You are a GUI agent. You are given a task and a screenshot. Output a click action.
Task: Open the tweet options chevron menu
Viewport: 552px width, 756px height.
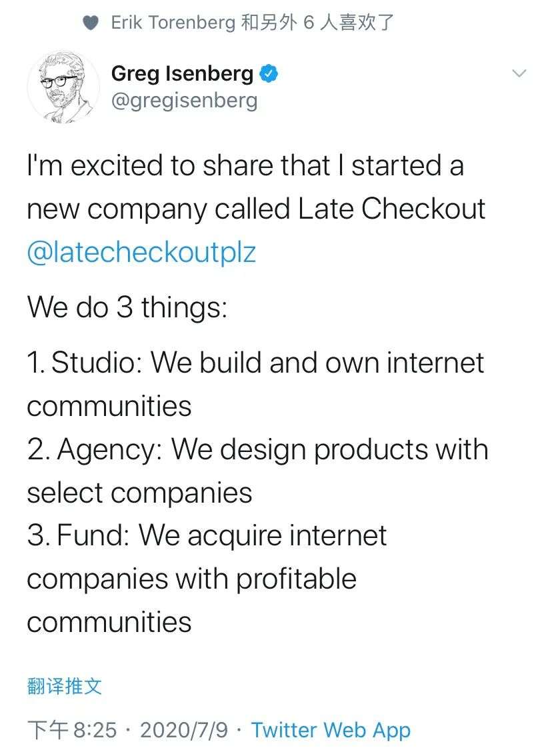(519, 73)
